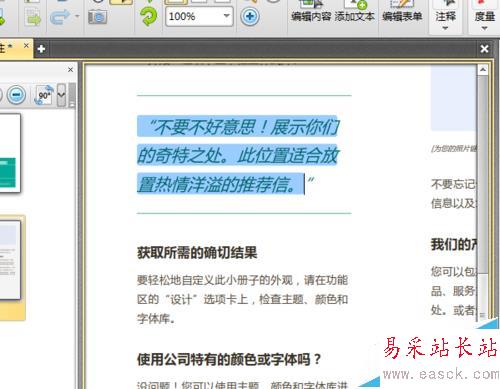The image size is (500, 389).
Task: Close the current document tab
Action: click(26, 46)
